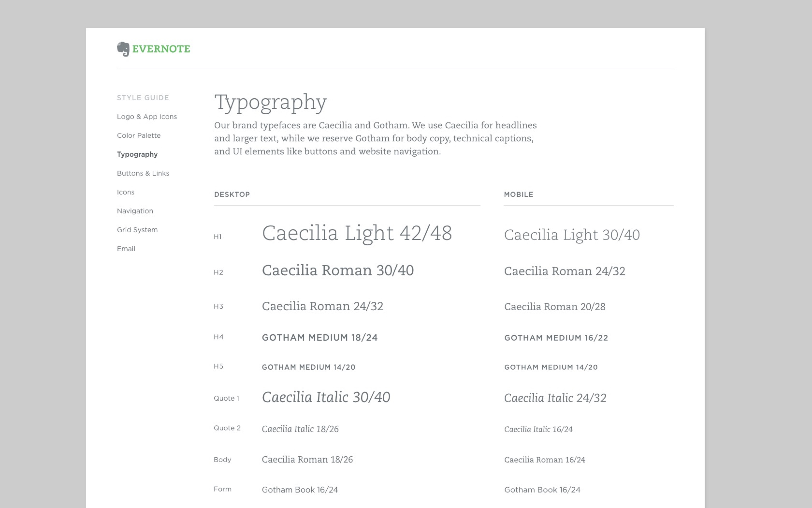Image resolution: width=812 pixels, height=508 pixels.
Task: Click the GOTHAM MEDIUM 16/22 sample
Action: tap(556, 338)
